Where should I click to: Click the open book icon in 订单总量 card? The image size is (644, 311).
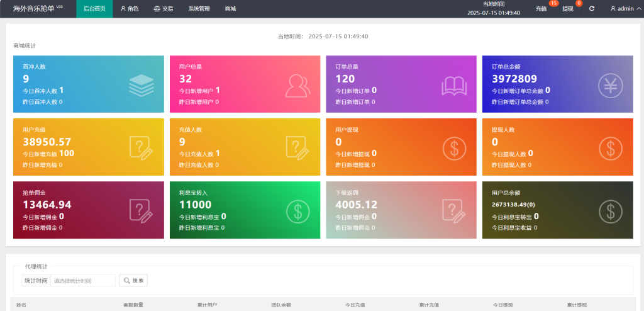454,86
